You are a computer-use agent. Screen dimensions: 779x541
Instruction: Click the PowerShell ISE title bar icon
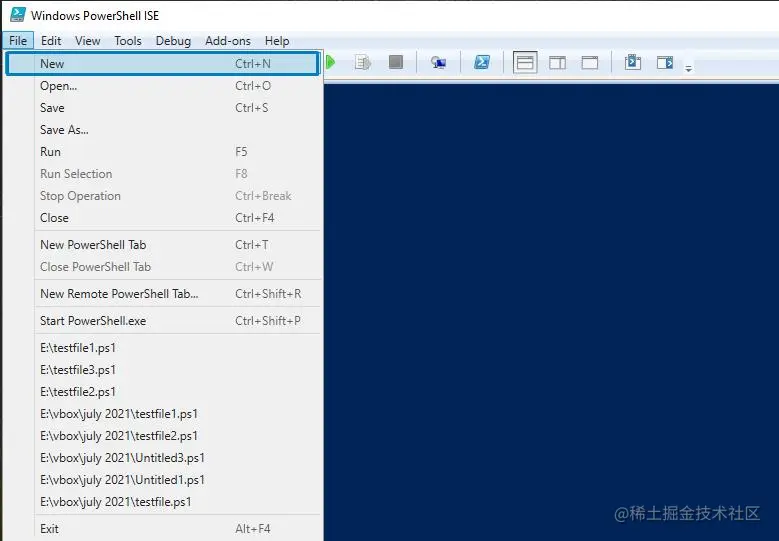[18, 15]
